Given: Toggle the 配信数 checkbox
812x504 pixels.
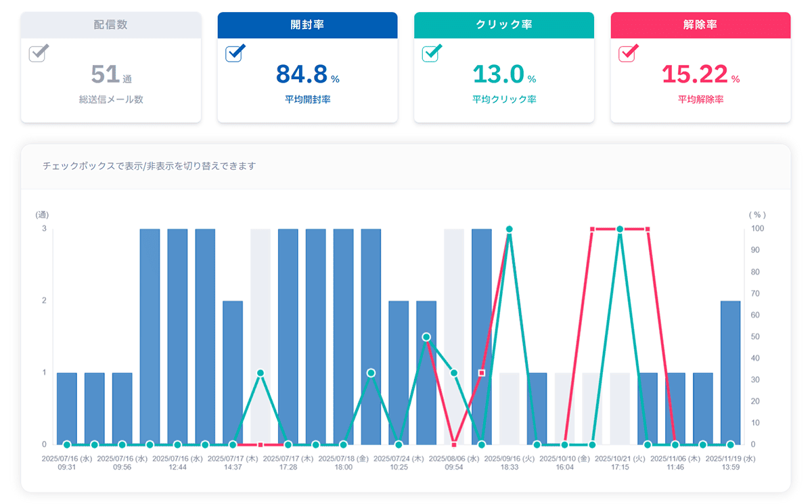Looking at the screenshot, I should click(x=37, y=54).
